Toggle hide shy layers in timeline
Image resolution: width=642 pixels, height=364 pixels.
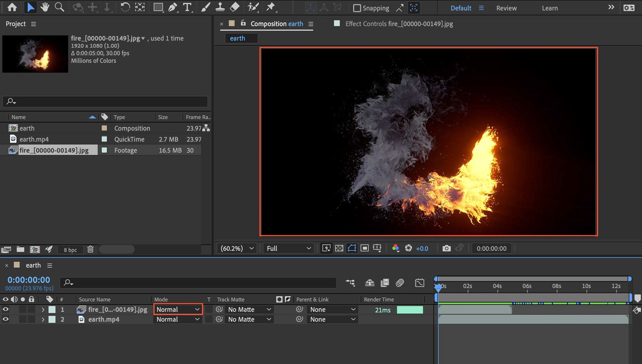pos(370,283)
